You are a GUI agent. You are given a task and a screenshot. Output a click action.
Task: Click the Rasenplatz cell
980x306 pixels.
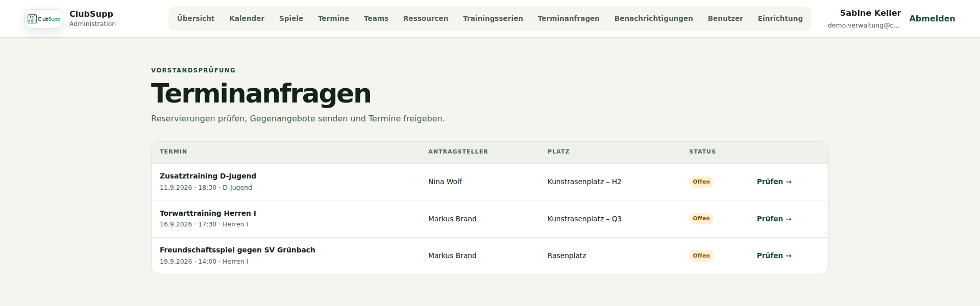(567, 256)
